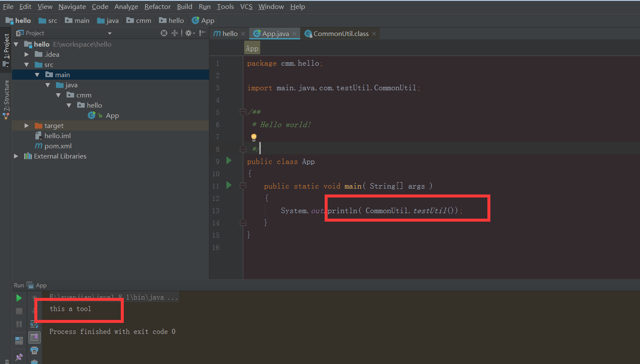Toggle soft-wrap in the Run console
The height and width of the screenshot is (364, 640).
tap(34, 325)
